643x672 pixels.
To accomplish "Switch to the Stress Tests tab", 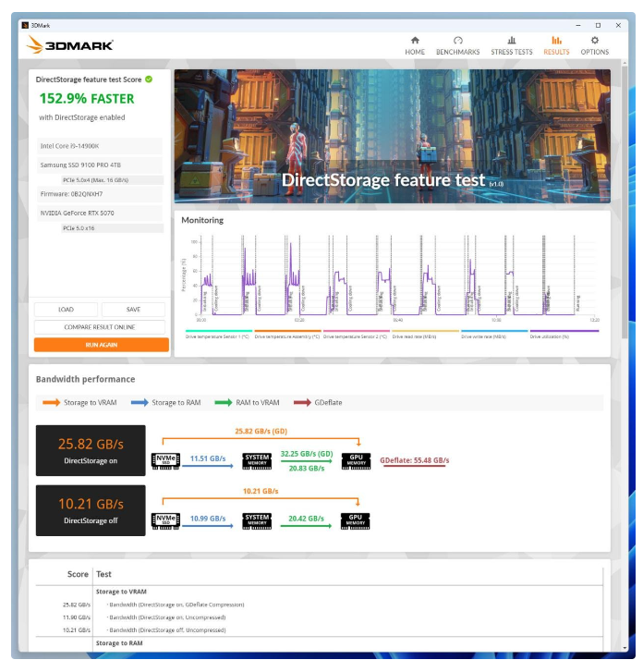I will (x=512, y=46).
